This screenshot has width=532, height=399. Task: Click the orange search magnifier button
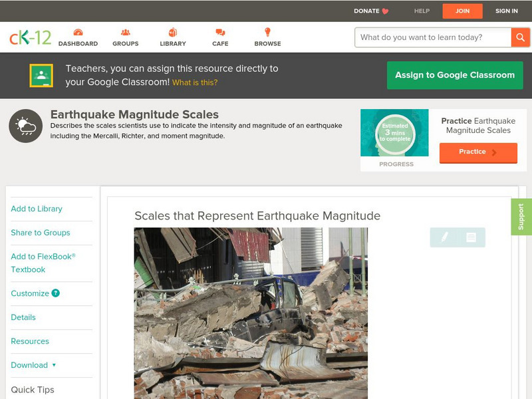(x=520, y=37)
